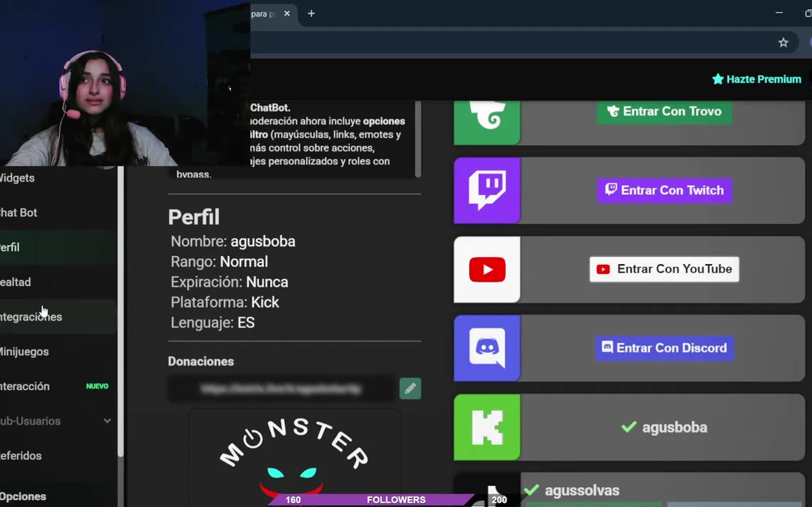Click the Donaciones heading
Screen dimensions: 812x507
[x=201, y=361]
